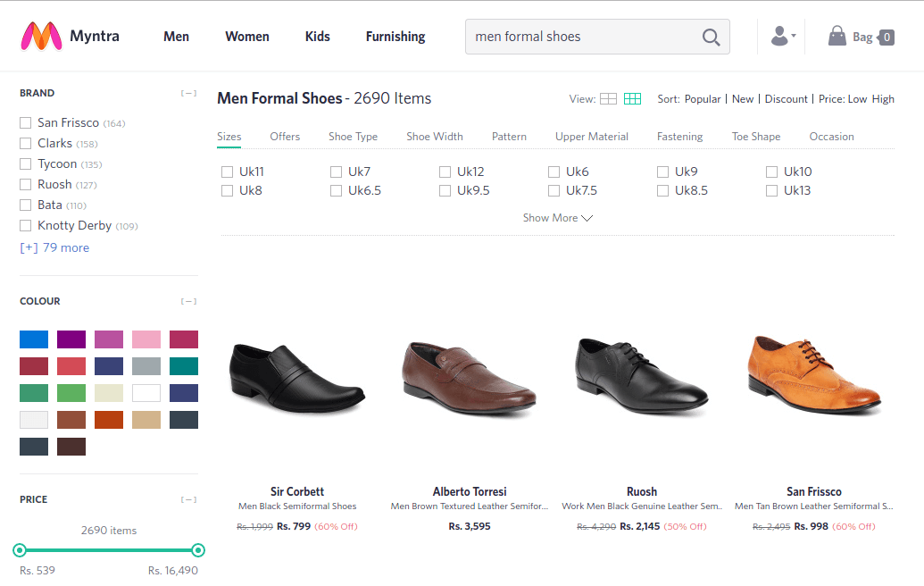The image size is (924, 586).
Task: Select the Uk9.5 size checkbox
Action: 445,190
